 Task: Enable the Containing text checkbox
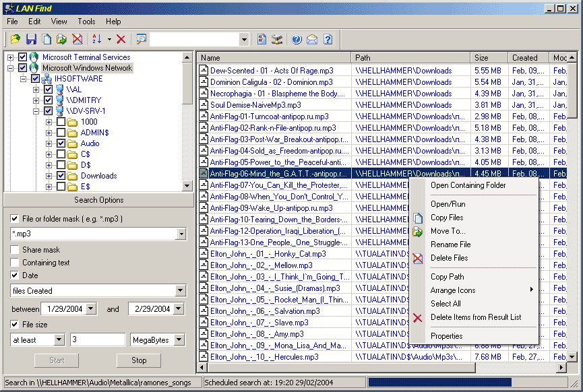(16, 263)
